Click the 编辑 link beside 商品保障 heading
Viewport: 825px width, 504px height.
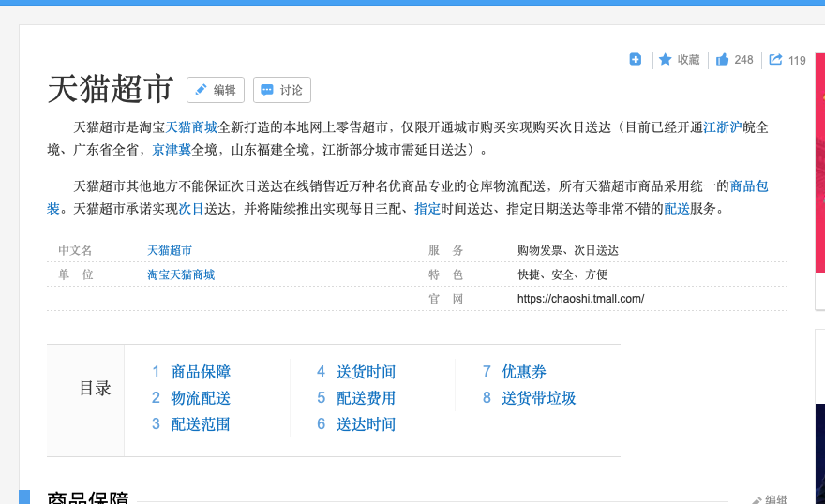click(770, 499)
